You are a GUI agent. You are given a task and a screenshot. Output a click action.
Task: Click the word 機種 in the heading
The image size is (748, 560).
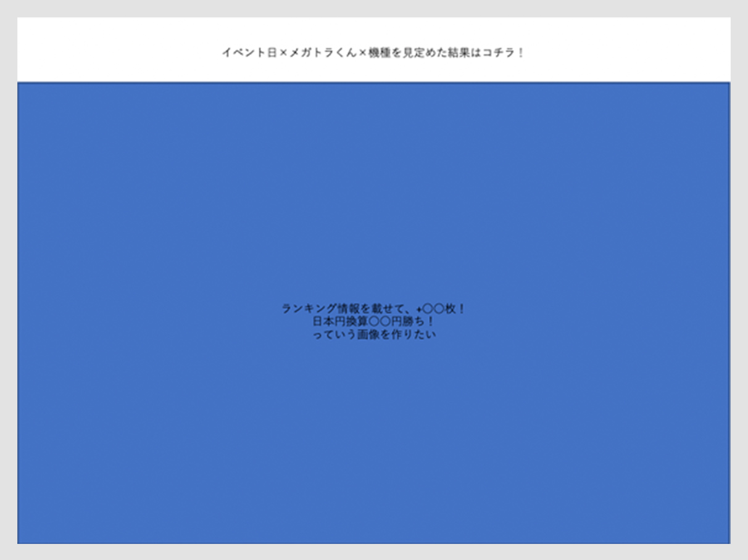(380, 53)
